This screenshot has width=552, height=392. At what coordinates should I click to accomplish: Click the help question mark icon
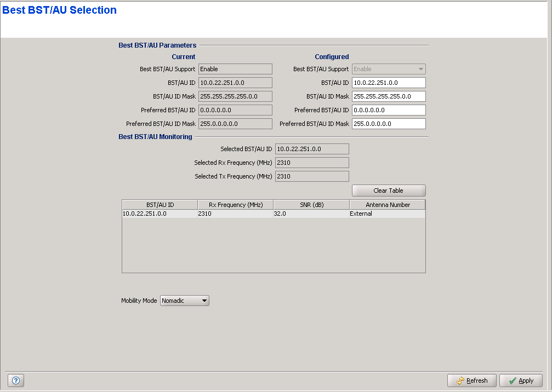15,381
